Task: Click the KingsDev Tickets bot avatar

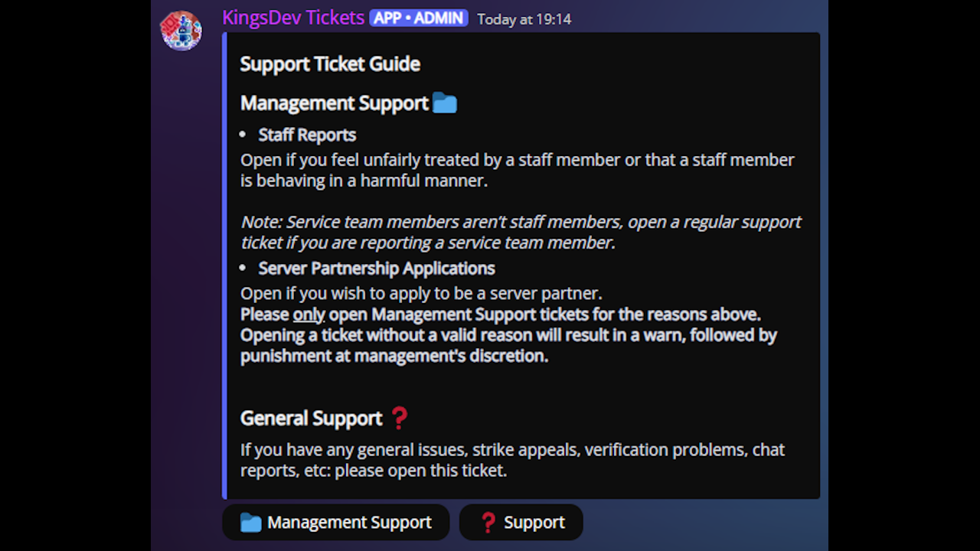Action: 181,31
